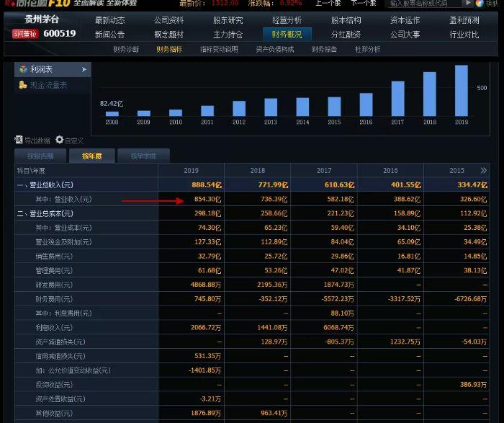Click the 导出数据 export icon

pyautogui.click(x=19, y=140)
